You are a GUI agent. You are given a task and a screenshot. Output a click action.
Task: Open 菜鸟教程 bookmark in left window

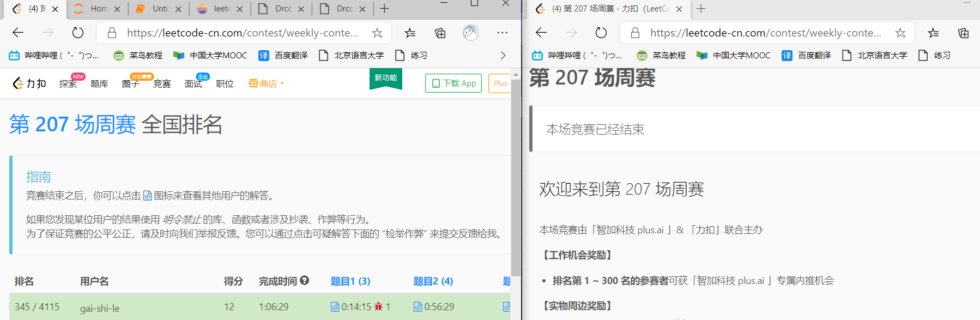click(138, 55)
